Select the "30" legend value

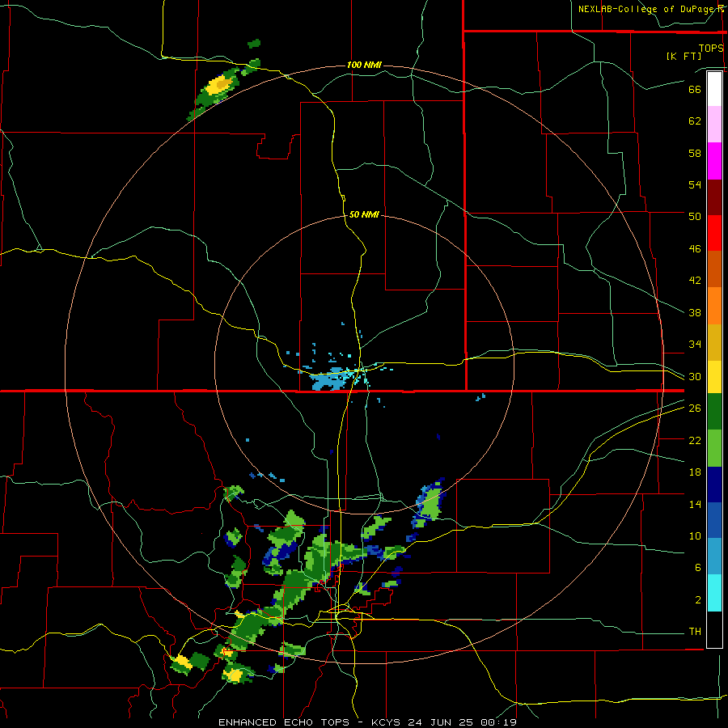pos(695,376)
